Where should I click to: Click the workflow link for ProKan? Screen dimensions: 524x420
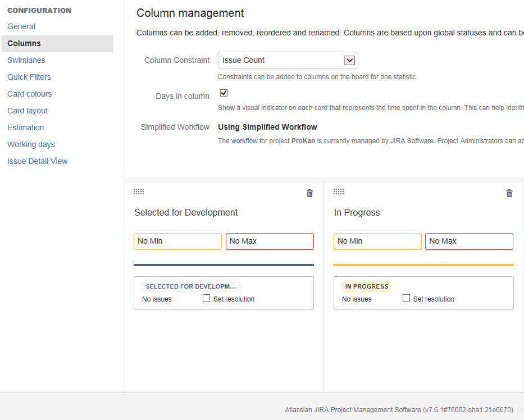[x=244, y=141]
